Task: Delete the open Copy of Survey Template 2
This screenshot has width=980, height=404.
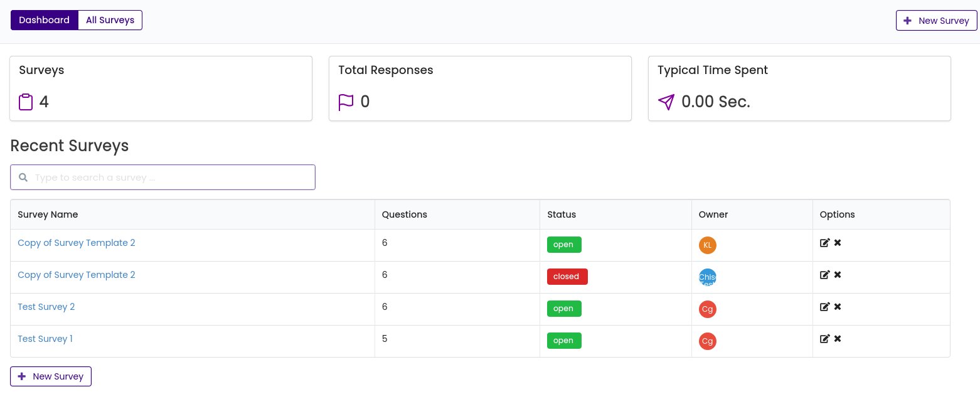Action: tap(838, 243)
